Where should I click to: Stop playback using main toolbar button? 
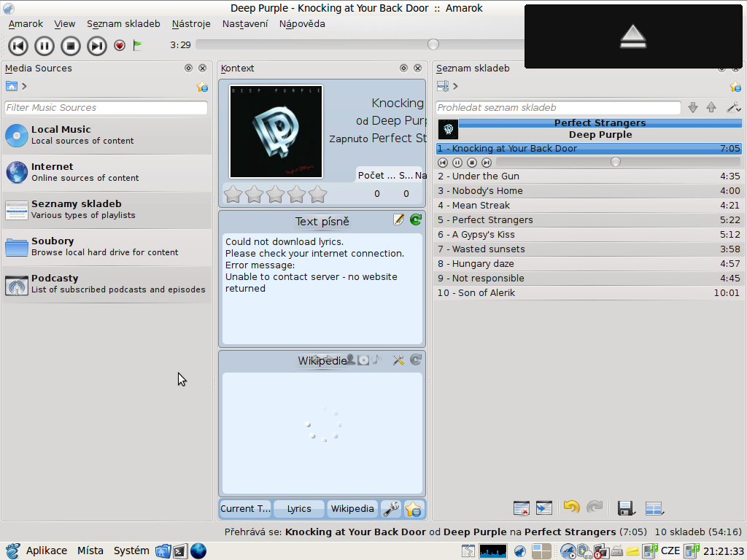tap(71, 46)
